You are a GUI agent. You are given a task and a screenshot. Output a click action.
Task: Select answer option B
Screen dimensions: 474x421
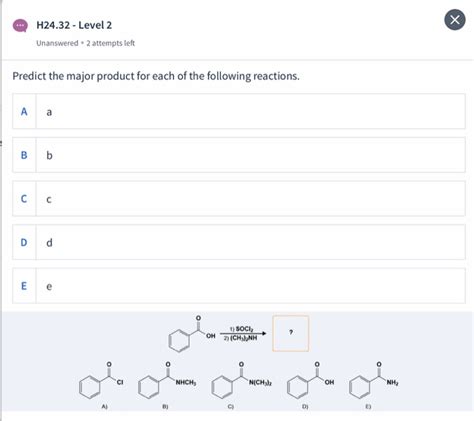pos(239,155)
